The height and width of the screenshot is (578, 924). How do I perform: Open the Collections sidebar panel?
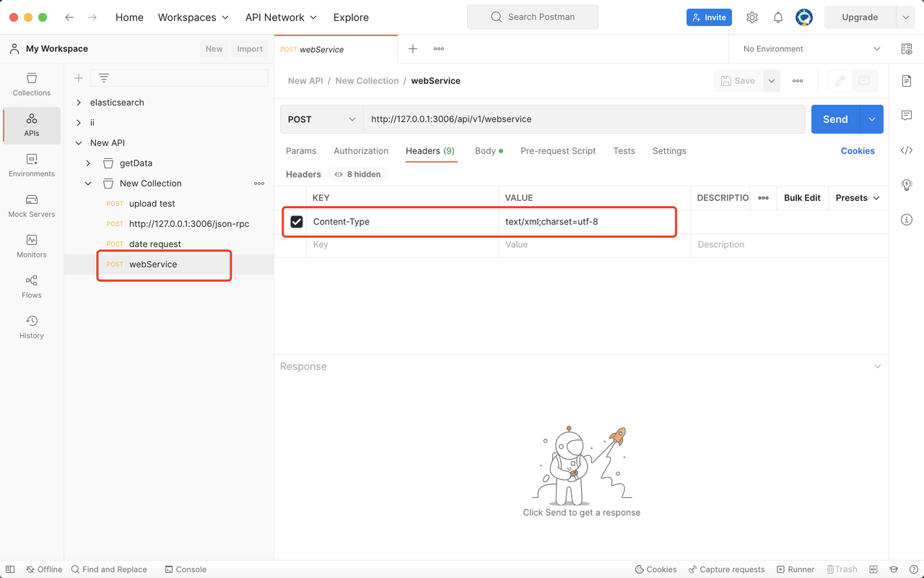(32, 85)
